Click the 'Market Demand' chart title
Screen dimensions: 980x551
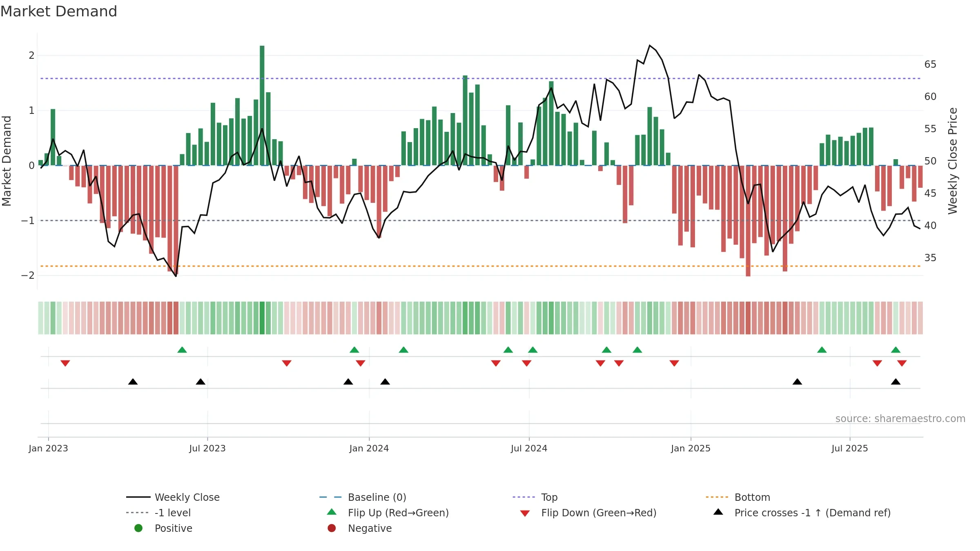(x=59, y=11)
